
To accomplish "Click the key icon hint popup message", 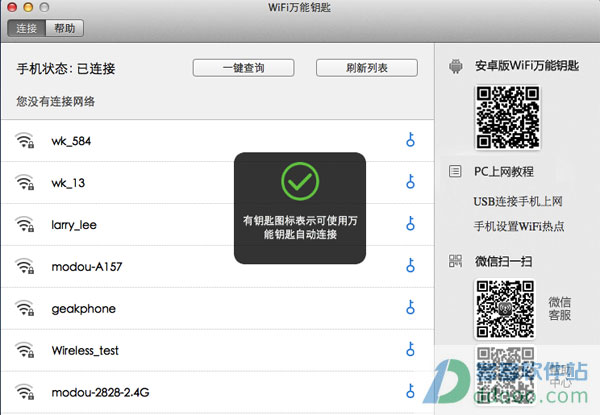I will pos(300,227).
